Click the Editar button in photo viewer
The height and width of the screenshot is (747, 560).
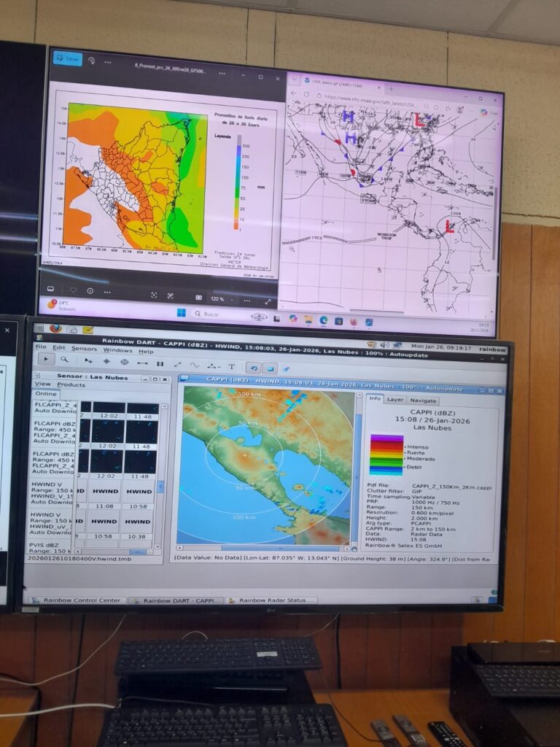68,58
